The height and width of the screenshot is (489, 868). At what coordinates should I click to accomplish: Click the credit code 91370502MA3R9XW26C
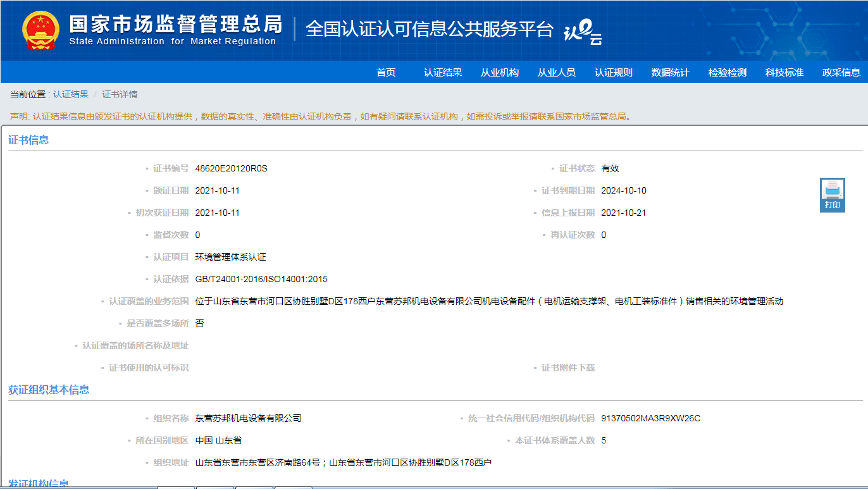(650, 418)
